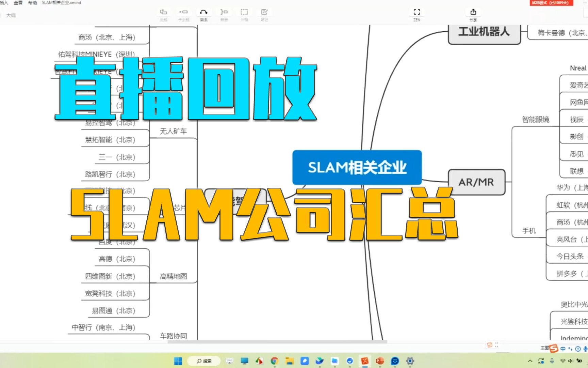Switch to XMind in the taskbar

365,361
